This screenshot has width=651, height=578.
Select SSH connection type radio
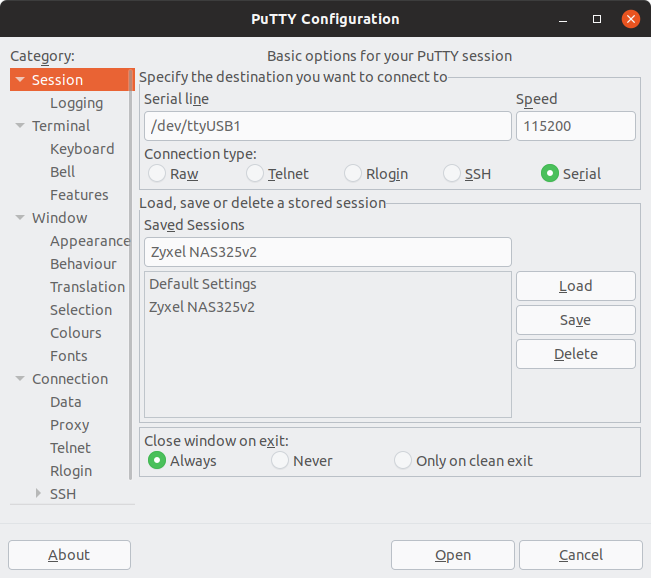(x=452, y=174)
